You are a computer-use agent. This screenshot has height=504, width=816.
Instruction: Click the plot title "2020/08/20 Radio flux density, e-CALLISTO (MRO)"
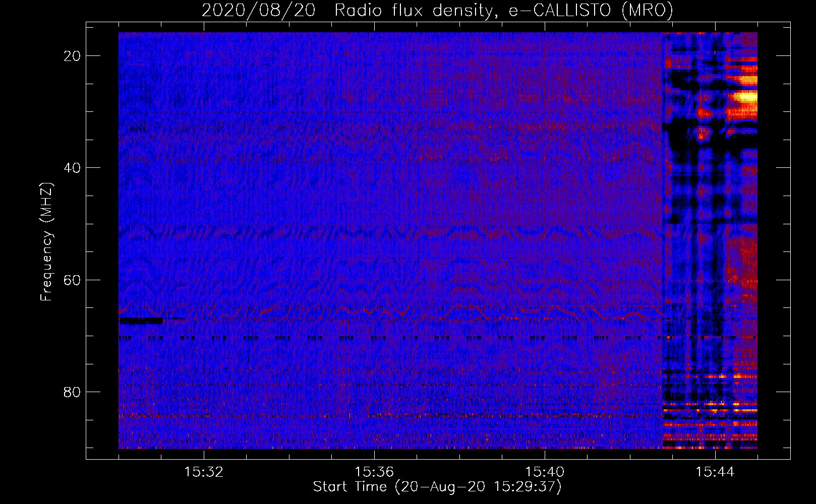coord(437,10)
